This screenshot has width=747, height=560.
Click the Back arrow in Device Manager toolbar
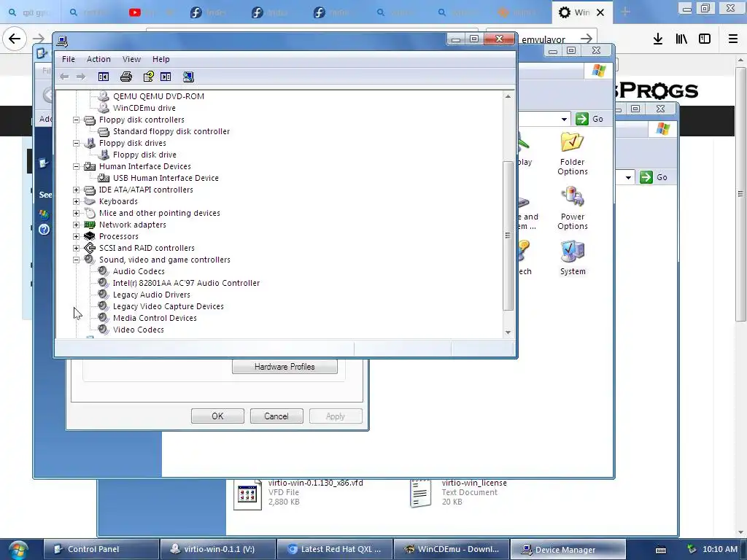coord(64,77)
